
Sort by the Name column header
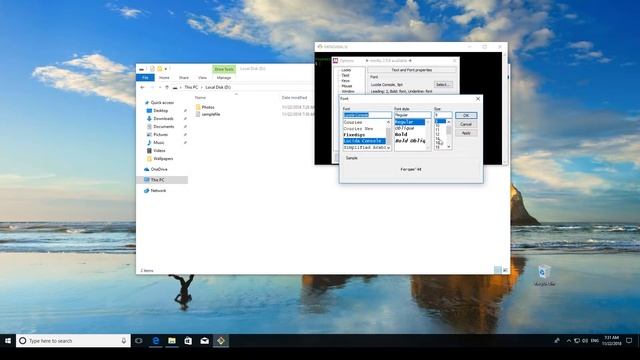[x=200, y=98]
